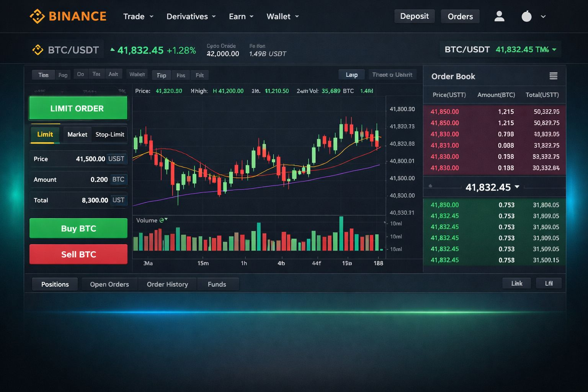Viewport: 588px width, 392px height.
Task: Click the round avatar icon in header
Action: (527, 16)
